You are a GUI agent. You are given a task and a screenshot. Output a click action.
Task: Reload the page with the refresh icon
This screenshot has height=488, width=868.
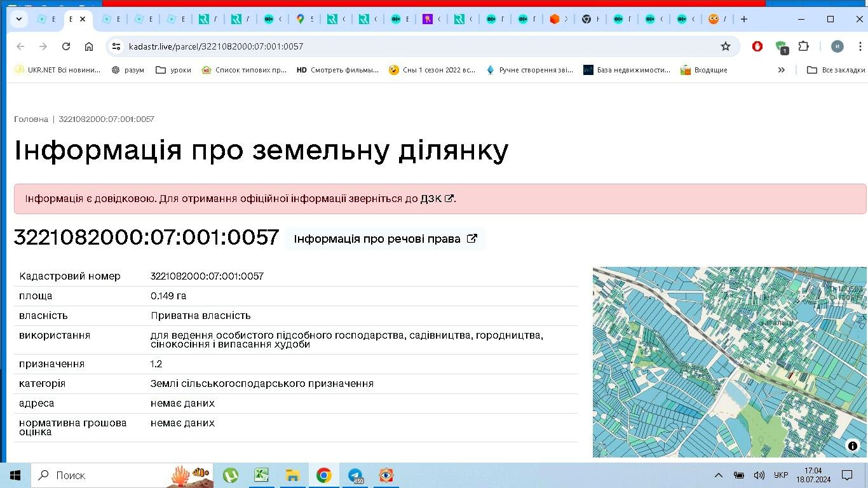click(x=66, y=46)
